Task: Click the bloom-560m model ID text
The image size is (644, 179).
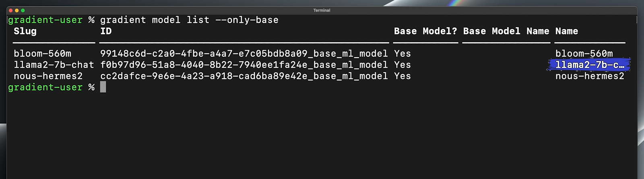Action: tap(244, 53)
